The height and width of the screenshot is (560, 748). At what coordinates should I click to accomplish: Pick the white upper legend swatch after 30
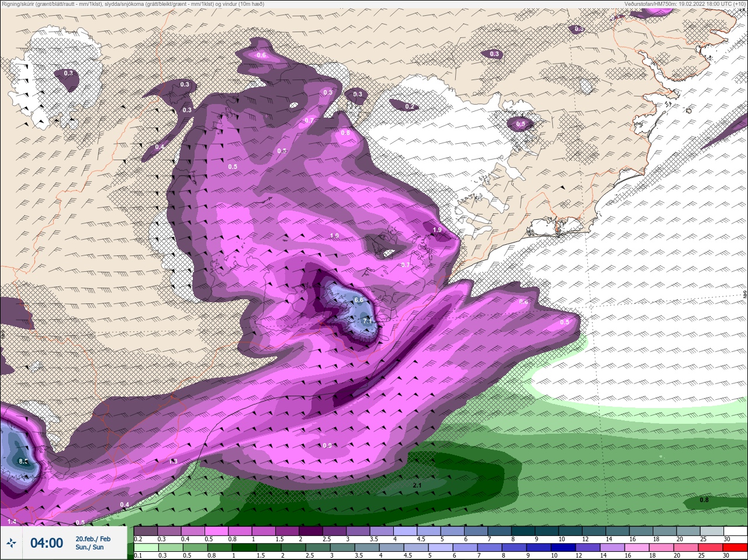[x=735, y=531]
